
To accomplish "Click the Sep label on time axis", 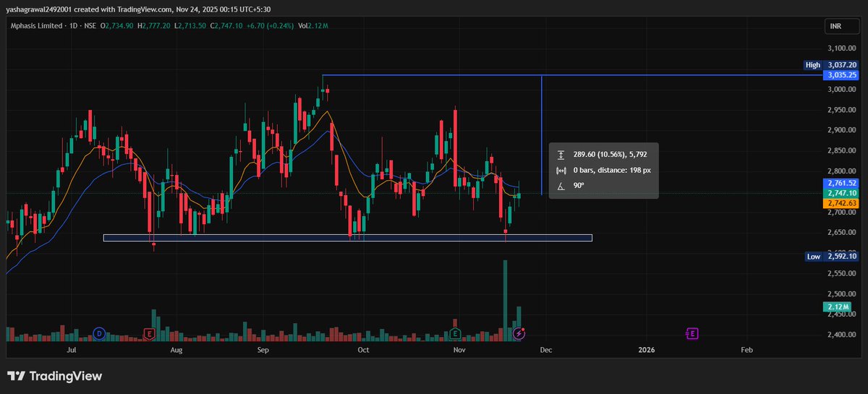I will [263, 349].
